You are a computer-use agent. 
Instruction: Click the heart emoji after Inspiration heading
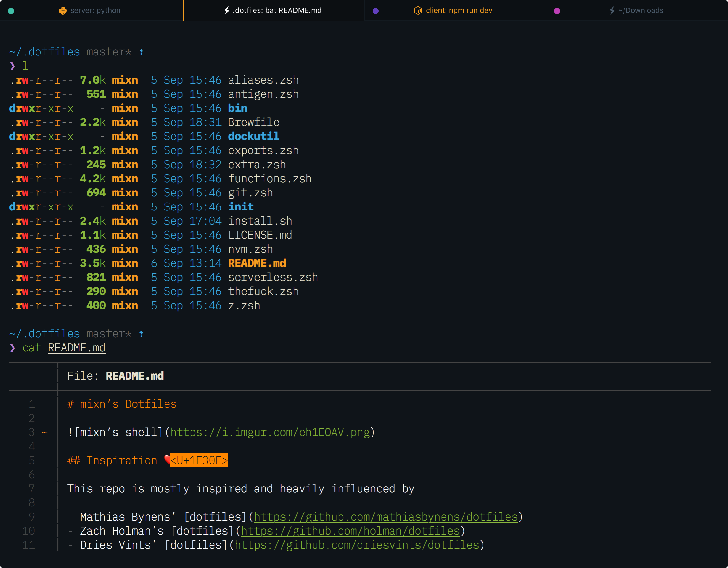[167, 460]
